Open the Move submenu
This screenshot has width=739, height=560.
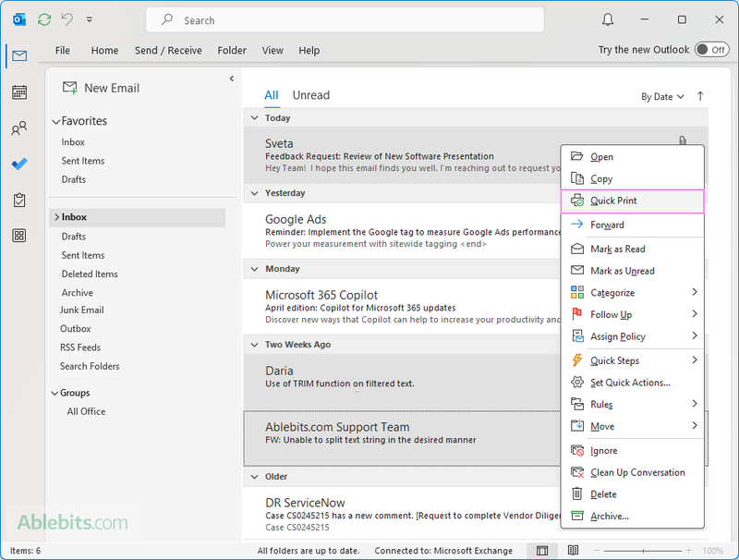(633, 426)
